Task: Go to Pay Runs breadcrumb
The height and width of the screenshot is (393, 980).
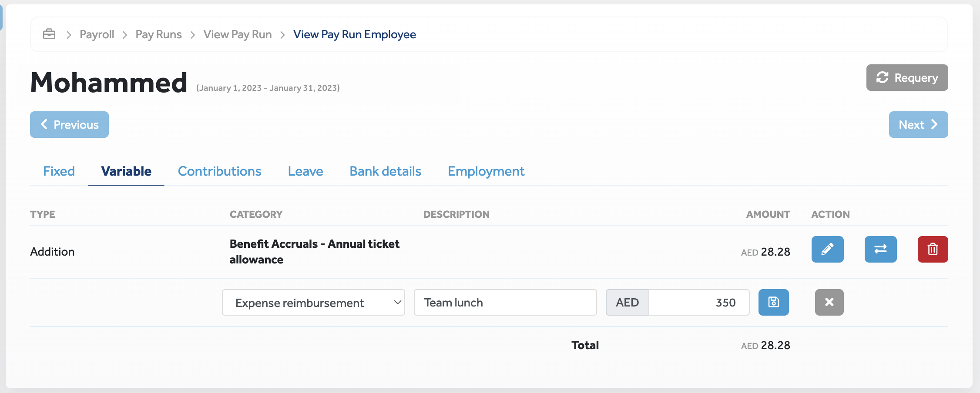Action: 158,34
